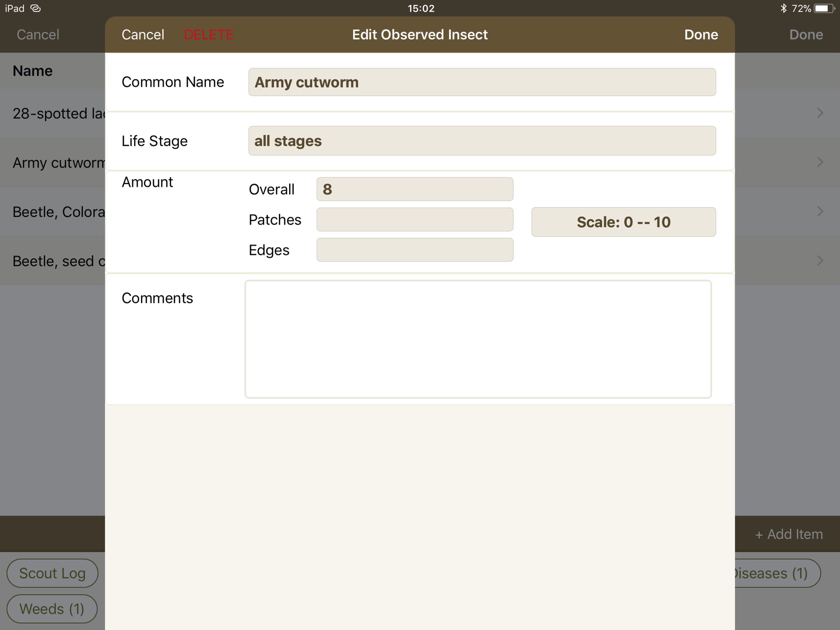Tap the Bluetooth icon in the status bar

click(x=783, y=8)
